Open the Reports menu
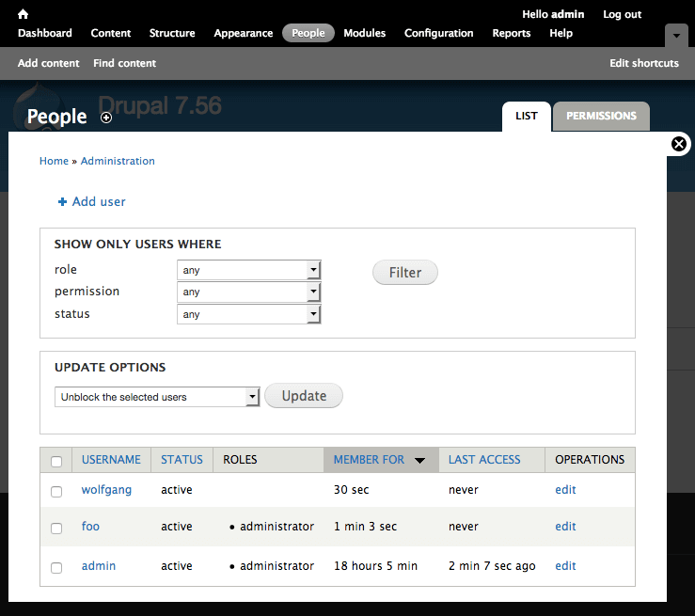 point(512,33)
